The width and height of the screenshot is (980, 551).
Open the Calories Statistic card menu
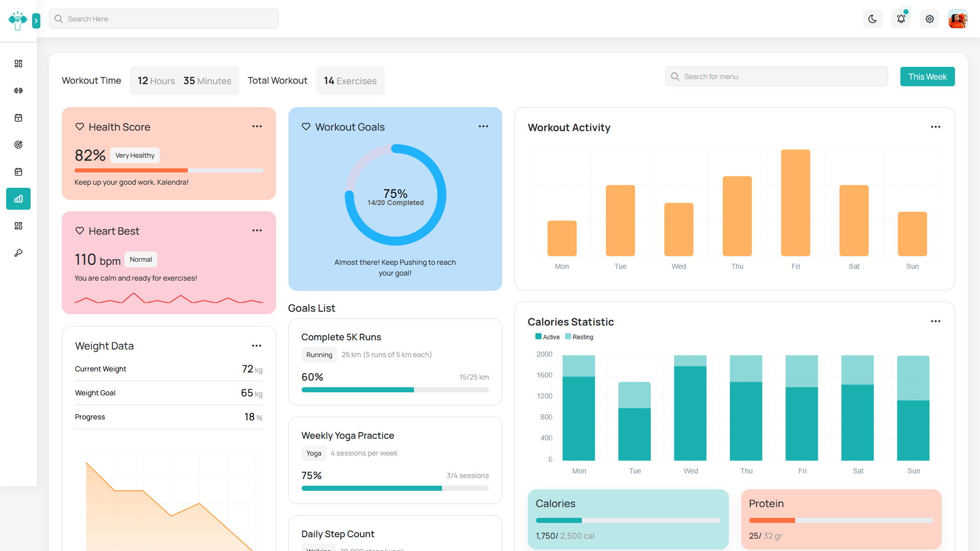(936, 321)
